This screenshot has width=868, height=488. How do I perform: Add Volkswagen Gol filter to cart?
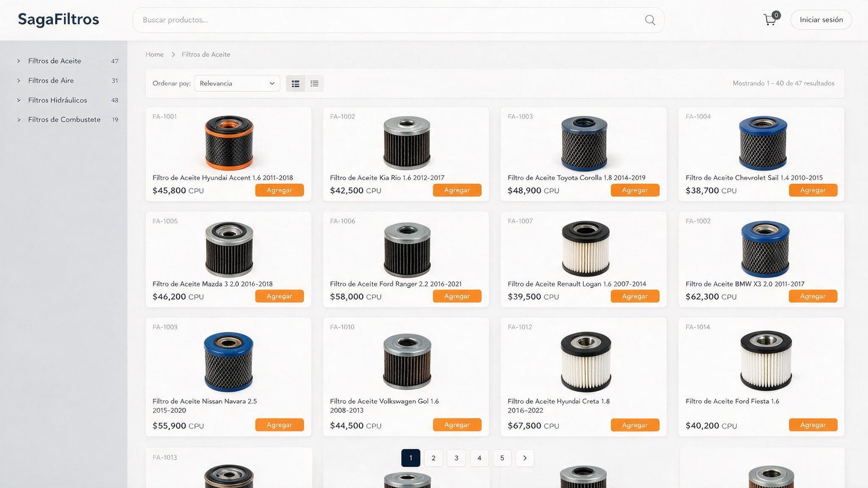point(457,425)
